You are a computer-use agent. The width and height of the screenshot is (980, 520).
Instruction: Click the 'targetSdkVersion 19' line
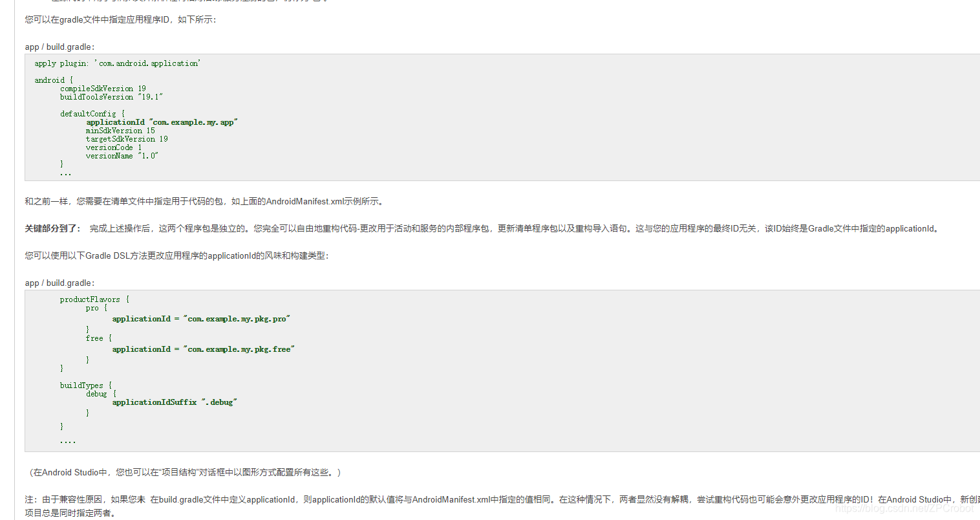[127, 139]
